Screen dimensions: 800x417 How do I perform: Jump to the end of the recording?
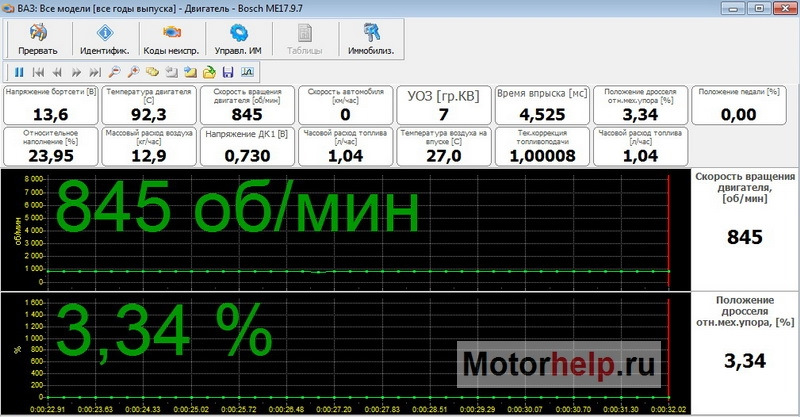coord(95,72)
